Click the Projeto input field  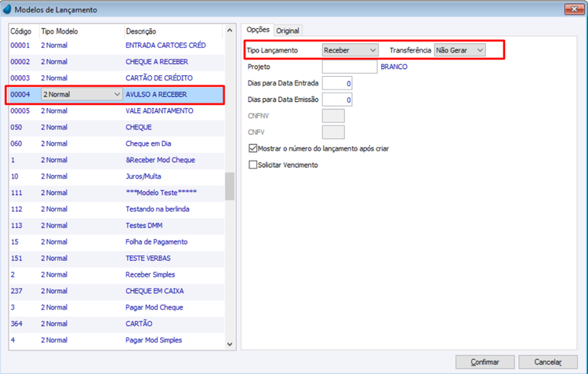coord(350,67)
